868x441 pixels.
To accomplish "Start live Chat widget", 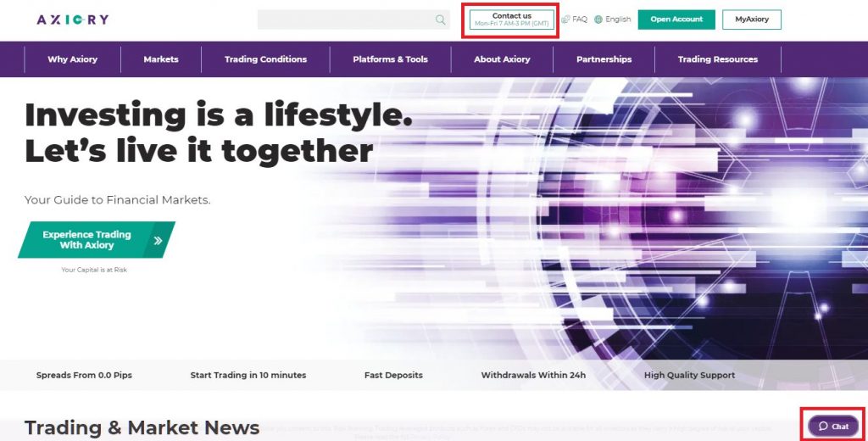I will pos(833,426).
